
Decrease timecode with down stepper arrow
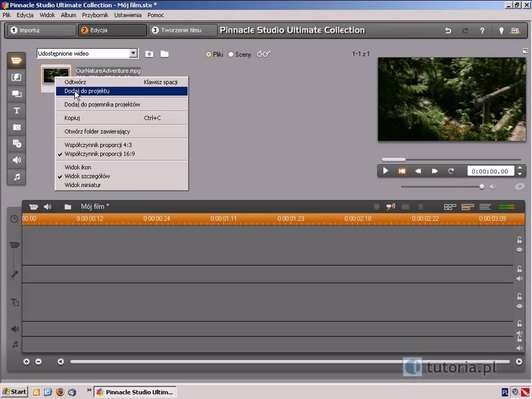pyautogui.click(x=520, y=174)
